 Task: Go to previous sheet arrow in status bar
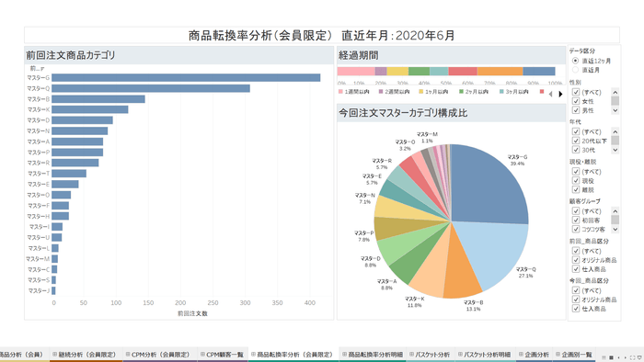pos(618,357)
